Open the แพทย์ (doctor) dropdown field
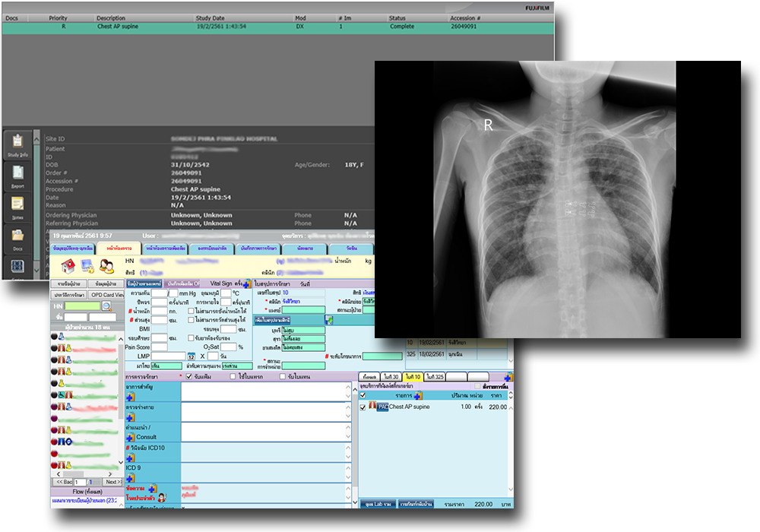The height and width of the screenshot is (532, 760). pos(303,310)
